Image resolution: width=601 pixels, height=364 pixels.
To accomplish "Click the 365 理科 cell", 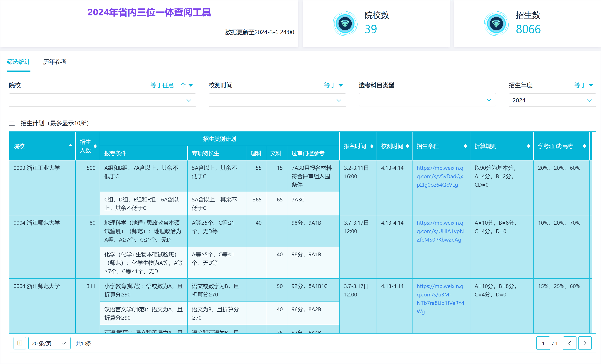I will (x=256, y=204).
